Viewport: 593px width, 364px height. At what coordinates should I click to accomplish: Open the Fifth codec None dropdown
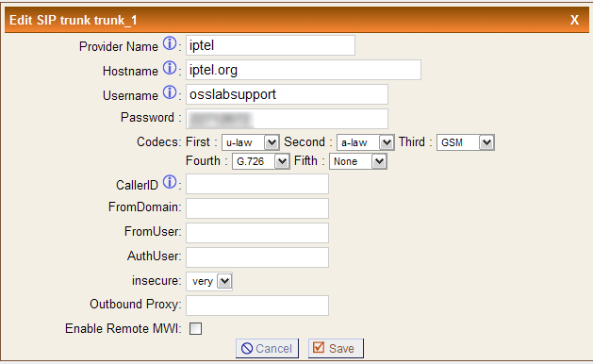pyautogui.click(x=357, y=161)
